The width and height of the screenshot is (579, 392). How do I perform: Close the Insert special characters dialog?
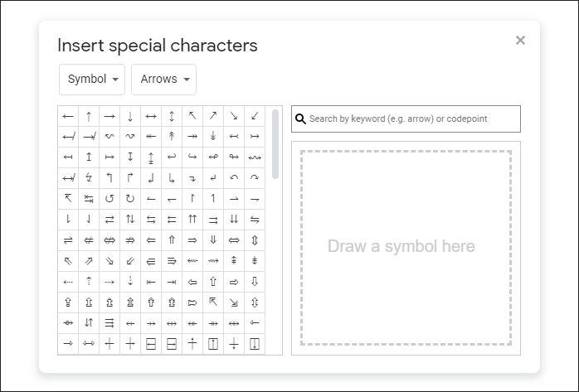click(x=520, y=40)
